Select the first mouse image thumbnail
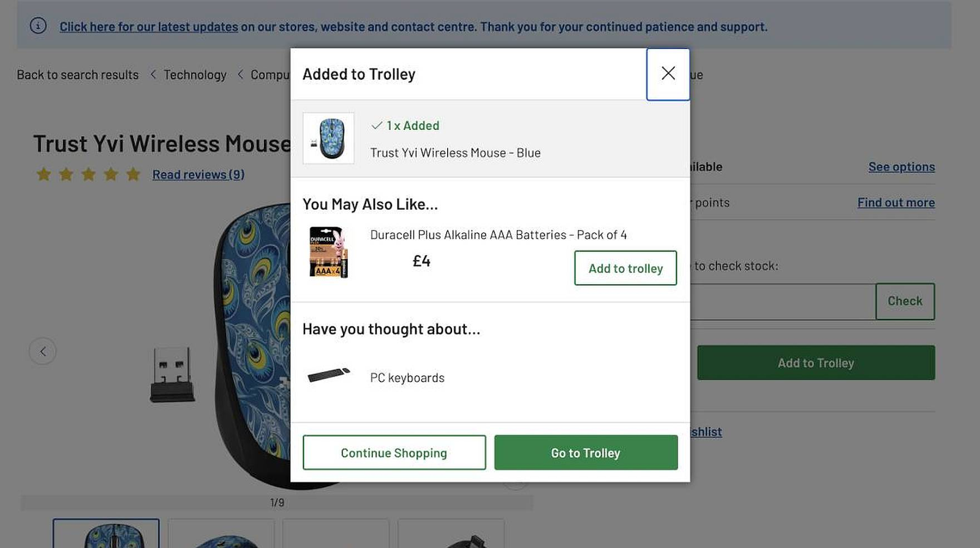 pos(106,533)
